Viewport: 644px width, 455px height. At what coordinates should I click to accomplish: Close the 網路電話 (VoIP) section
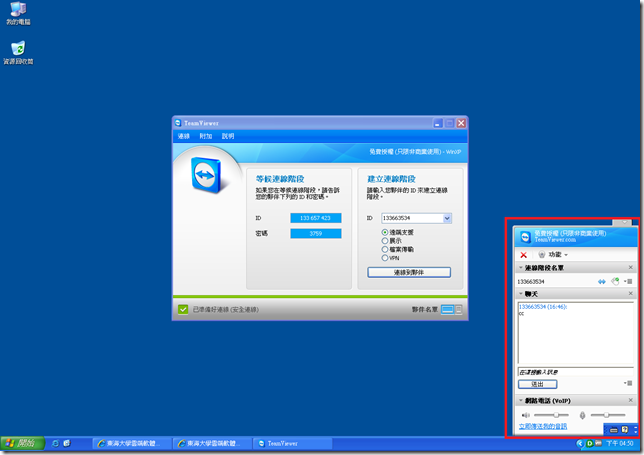click(x=631, y=400)
